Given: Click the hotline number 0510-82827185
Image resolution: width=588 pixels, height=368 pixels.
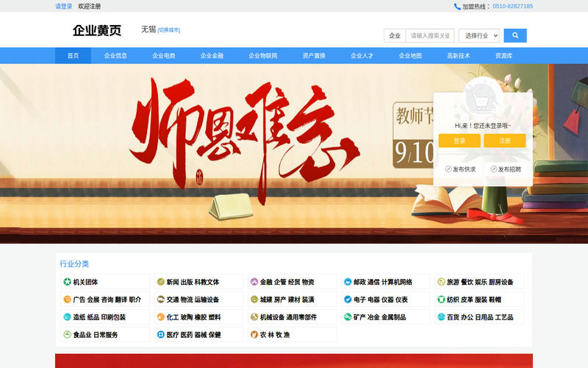Looking at the screenshot, I should (x=512, y=7).
